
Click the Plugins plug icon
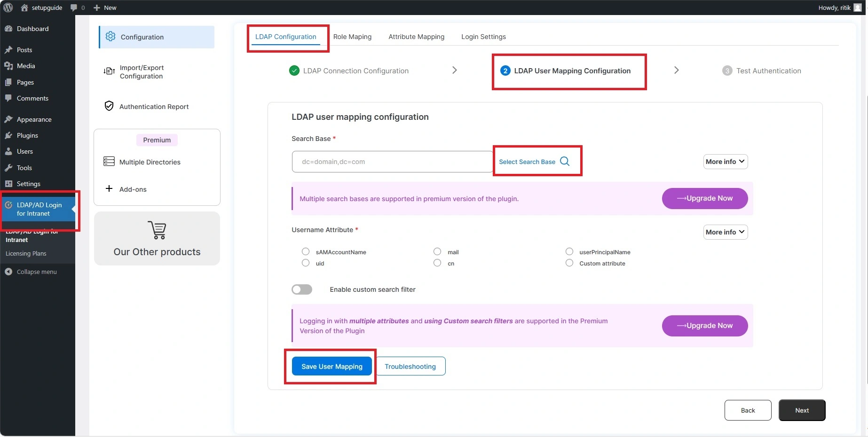pyautogui.click(x=8, y=135)
